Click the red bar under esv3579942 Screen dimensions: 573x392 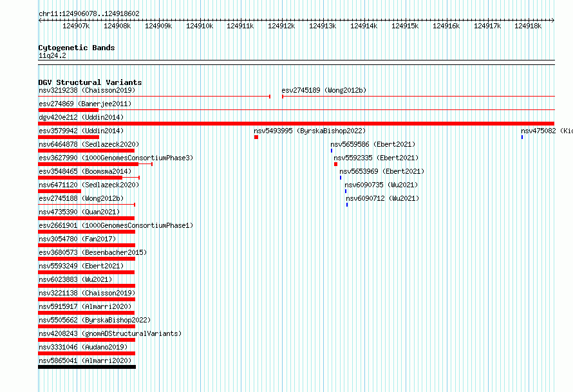69,137
